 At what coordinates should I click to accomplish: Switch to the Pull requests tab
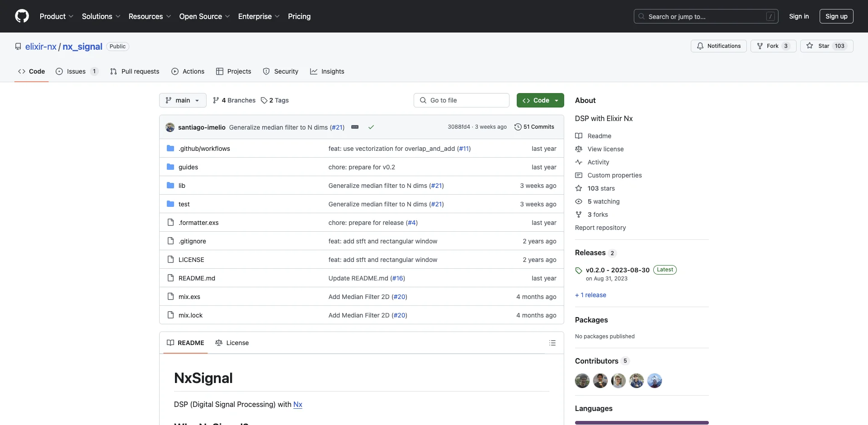click(x=135, y=71)
